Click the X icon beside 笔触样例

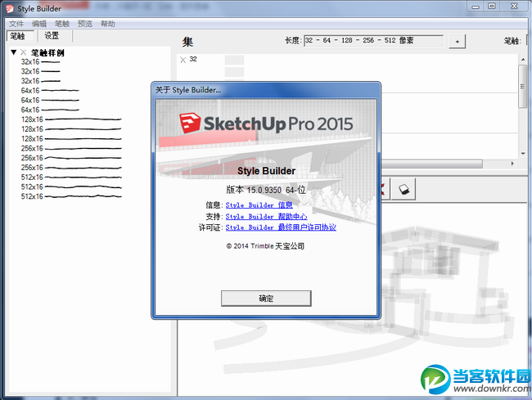tap(24, 52)
